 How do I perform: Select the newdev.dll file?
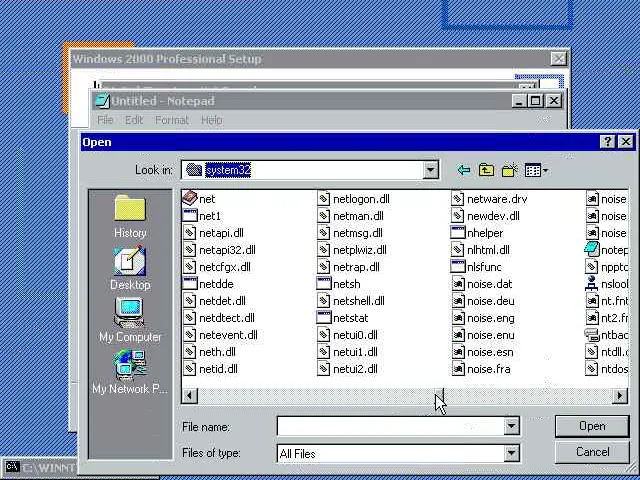click(486, 216)
